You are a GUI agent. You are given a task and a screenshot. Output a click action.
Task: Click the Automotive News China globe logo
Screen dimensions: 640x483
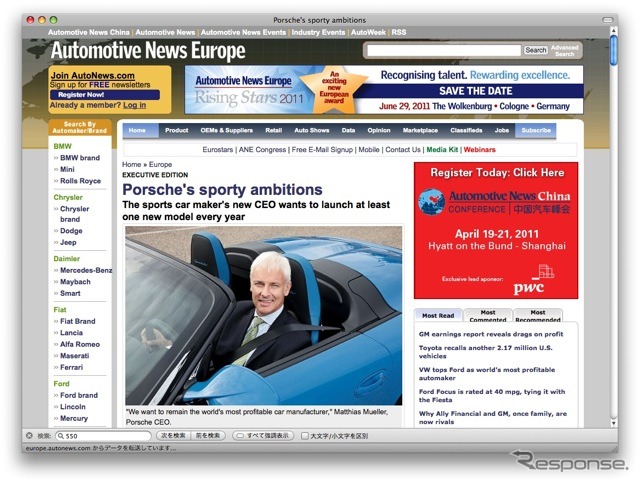[431, 202]
